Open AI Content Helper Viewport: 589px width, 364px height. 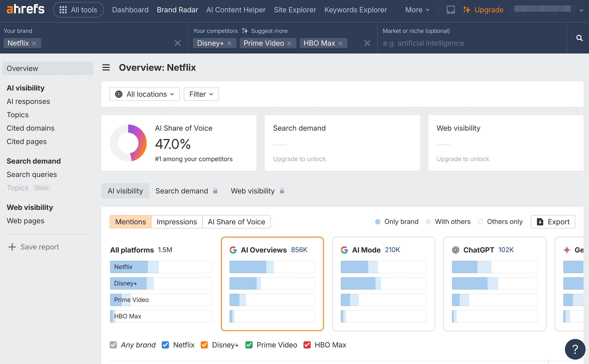[x=236, y=10]
